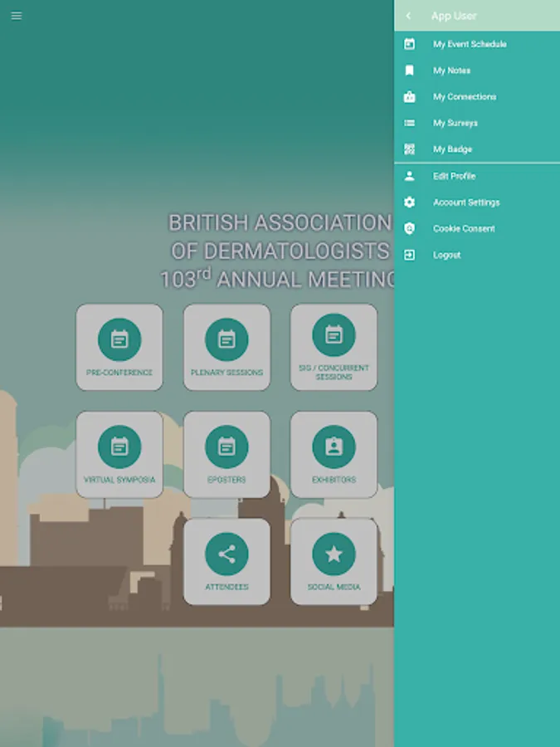The height and width of the screenshot is (747, 560).
Task: Click the exit icon for Logout
Action: point(409,255)
